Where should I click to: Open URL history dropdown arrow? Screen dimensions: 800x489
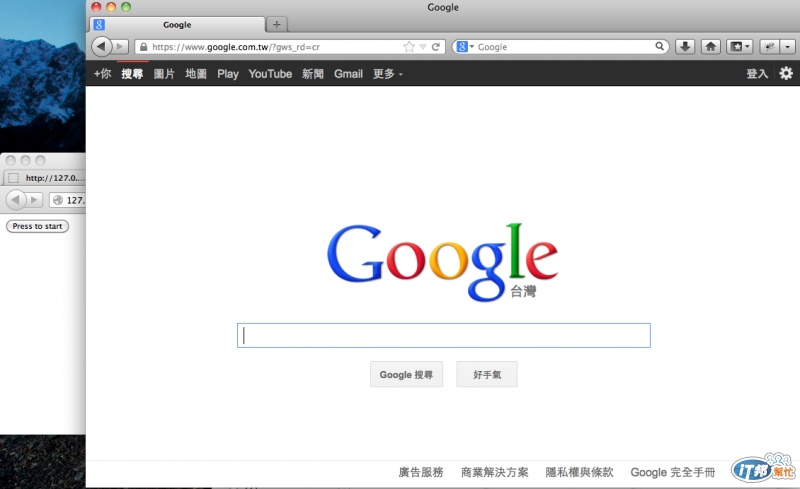tap(422, 47)
